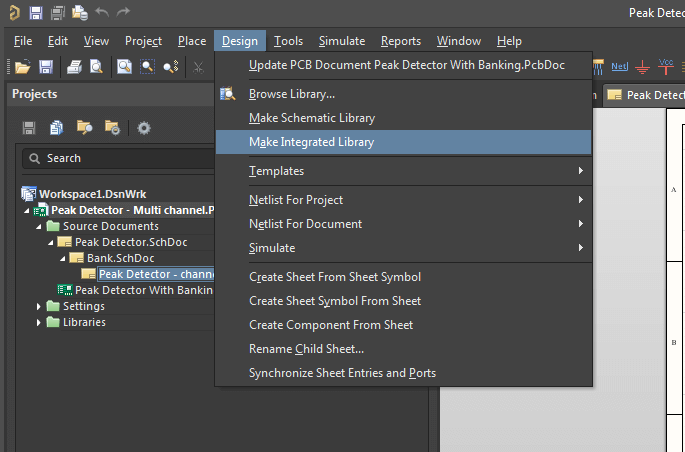
Task: Click the Undo arrow in title bar
Action: 101,13
